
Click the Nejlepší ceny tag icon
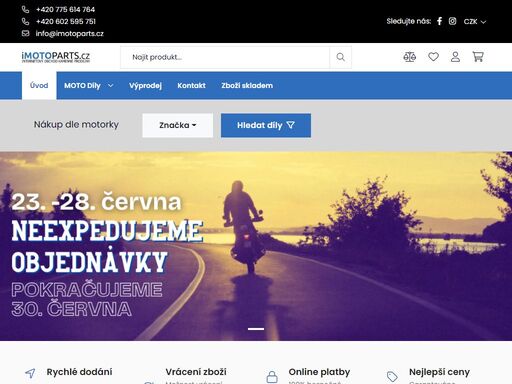(x=392, y=377)
